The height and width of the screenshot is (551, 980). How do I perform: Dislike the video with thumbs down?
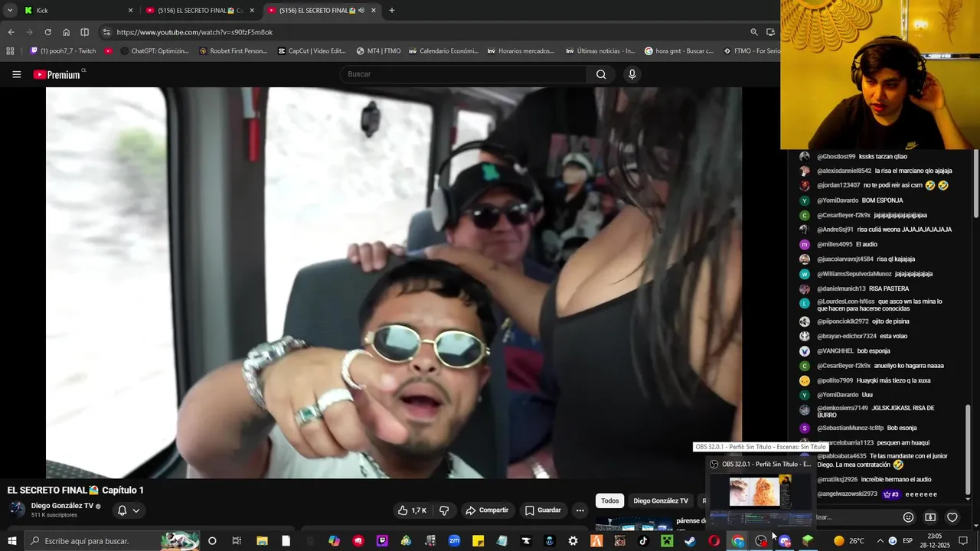click(443, 510)
